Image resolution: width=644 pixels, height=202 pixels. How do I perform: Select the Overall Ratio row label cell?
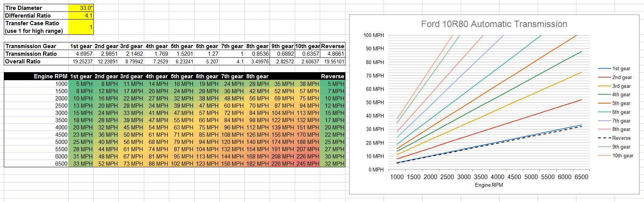click(36, 61)
